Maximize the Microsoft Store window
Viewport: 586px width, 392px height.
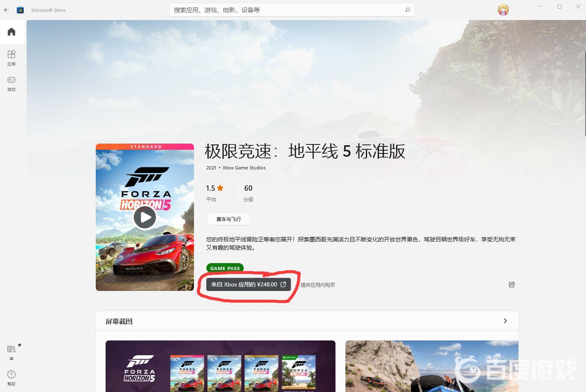tap(559, 7)
